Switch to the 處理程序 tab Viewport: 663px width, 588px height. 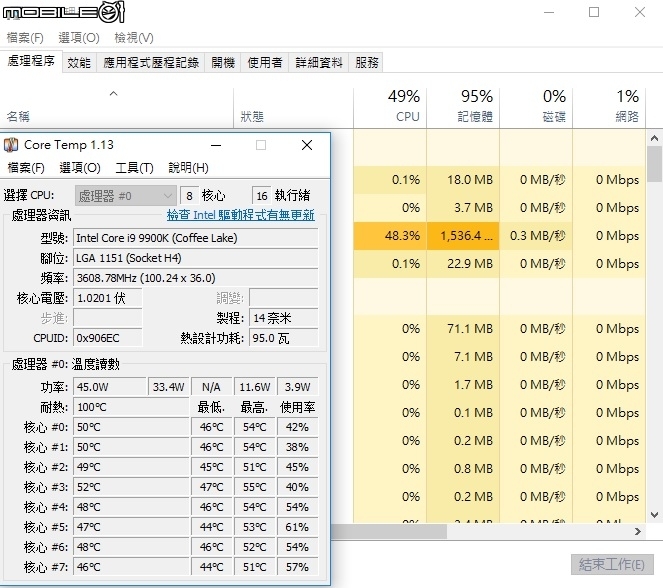(31, 62)
